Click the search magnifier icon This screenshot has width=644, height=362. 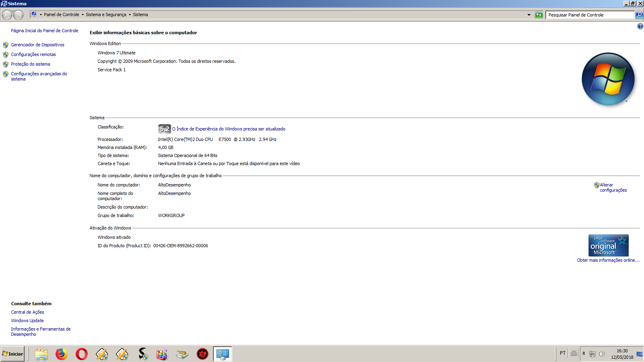tap(639, 15)
